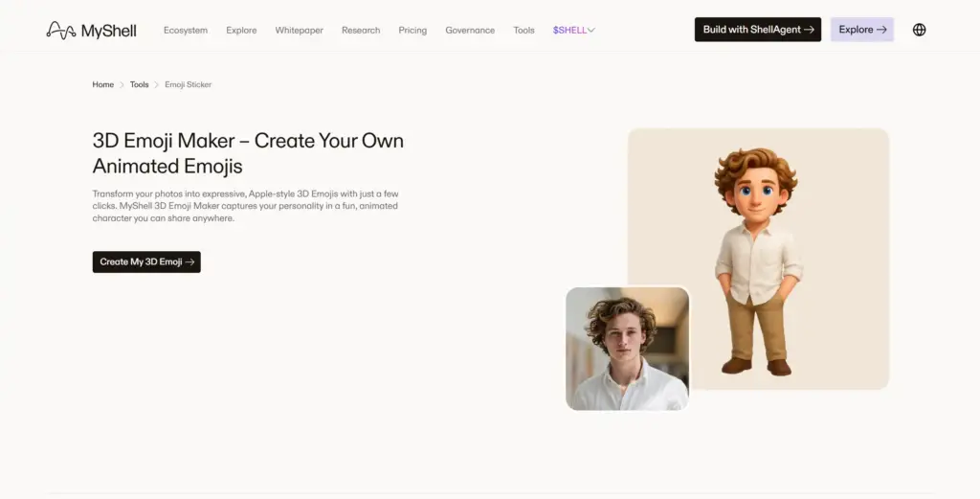980x499 pixels.
Task: Select the Emoji Sticker breadcrumb
Action: pos(189,84)
